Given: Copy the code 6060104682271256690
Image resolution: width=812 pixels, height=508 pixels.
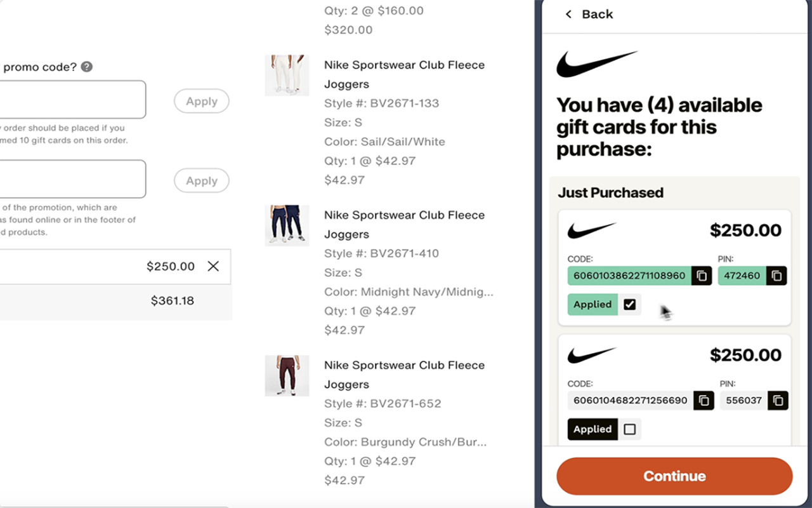Looking at the screenshot, I should tap(704, 401).
